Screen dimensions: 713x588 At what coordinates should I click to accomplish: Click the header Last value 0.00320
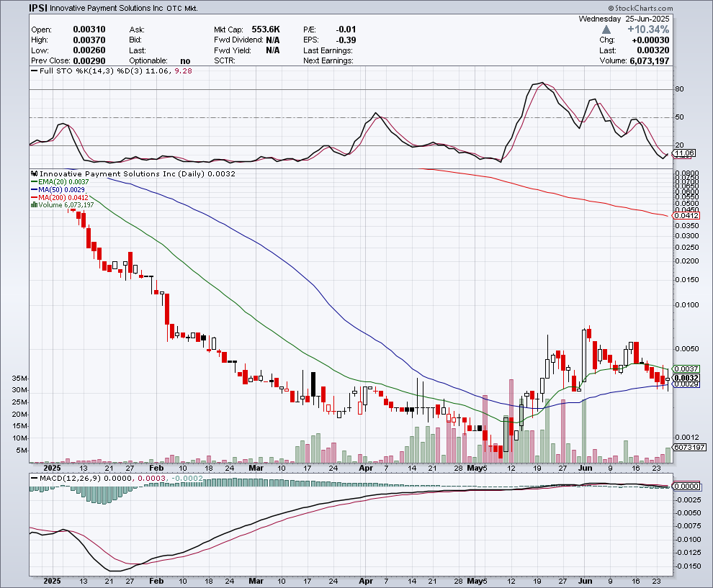point(653,50)
